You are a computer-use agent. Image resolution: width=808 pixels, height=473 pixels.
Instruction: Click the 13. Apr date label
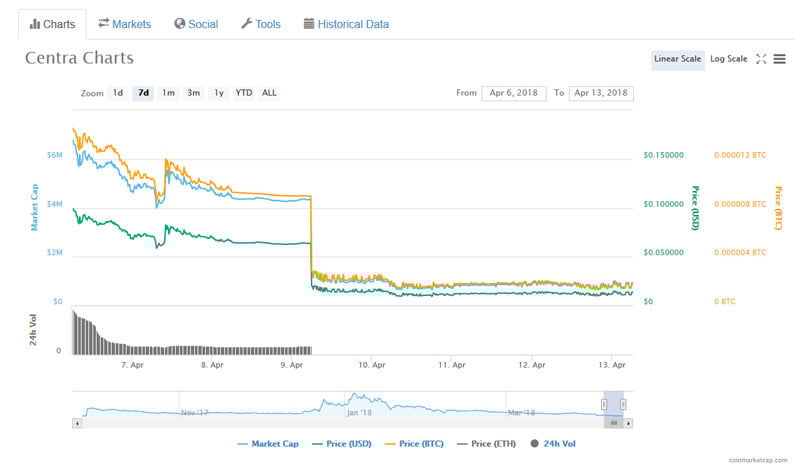pos(612,365)
